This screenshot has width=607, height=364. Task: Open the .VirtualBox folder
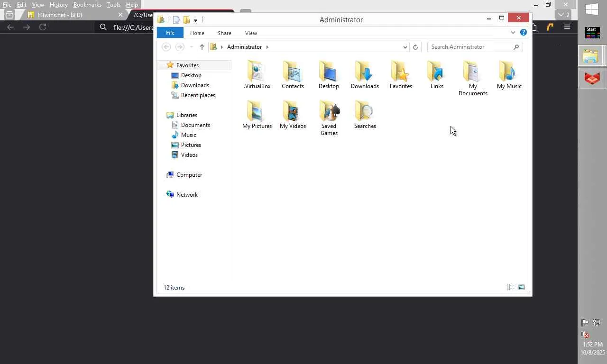tap(257, 75)
